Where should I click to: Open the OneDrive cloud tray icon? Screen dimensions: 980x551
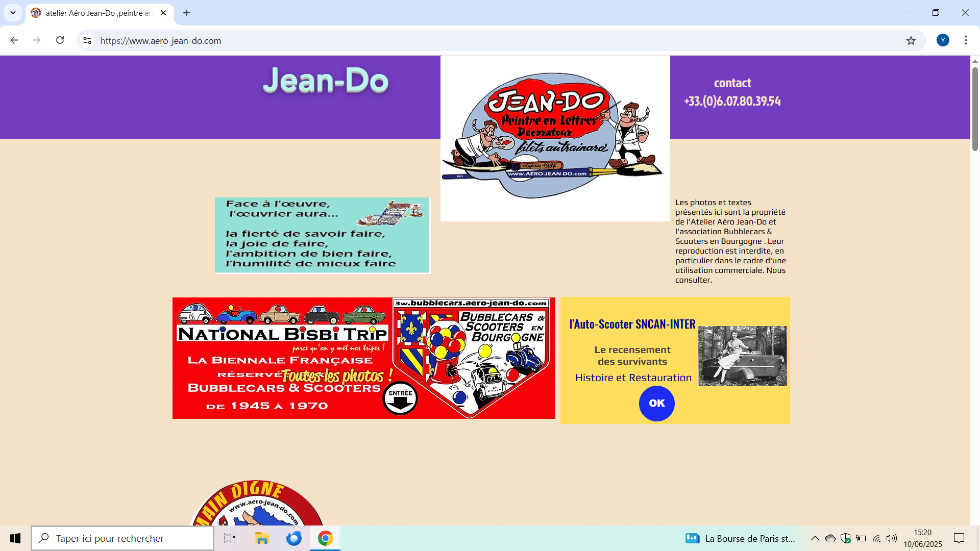[x=830, y=538]
